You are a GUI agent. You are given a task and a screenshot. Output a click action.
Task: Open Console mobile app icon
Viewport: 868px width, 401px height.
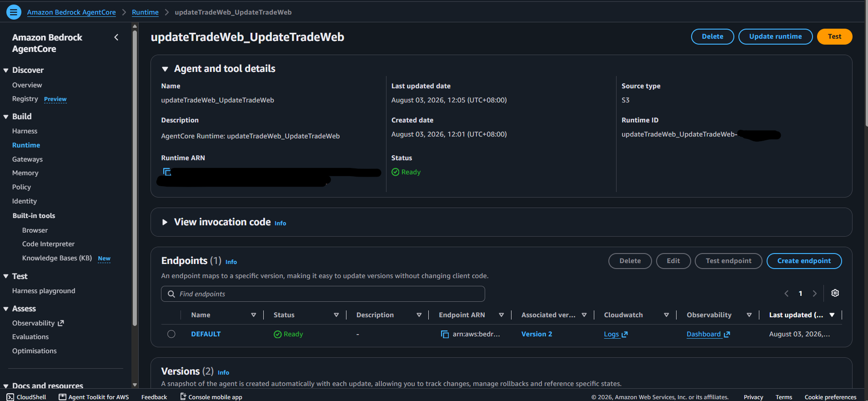tap(183, 396)
